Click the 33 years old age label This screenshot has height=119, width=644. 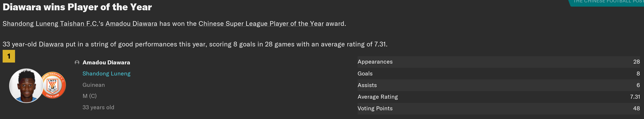pos(98,107)
